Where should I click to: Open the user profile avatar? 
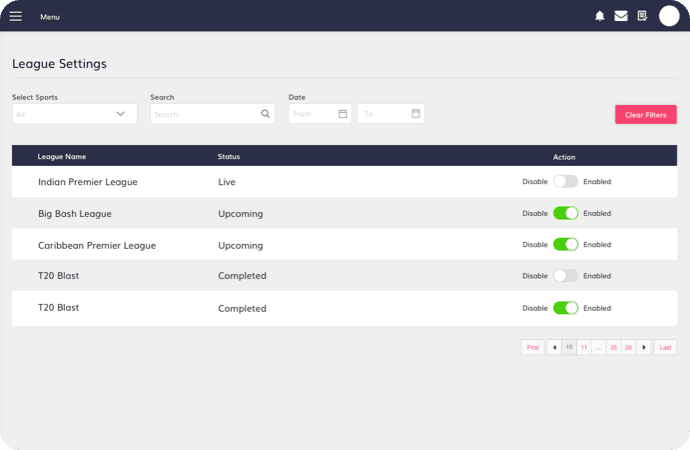tap(669, 16)
